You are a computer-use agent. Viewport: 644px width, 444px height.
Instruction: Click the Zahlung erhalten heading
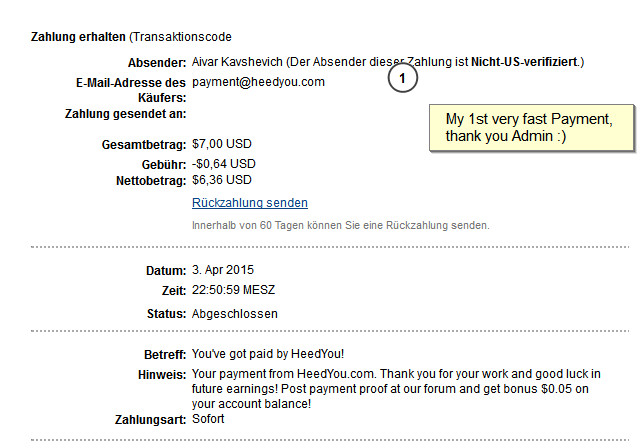point(78,38)
